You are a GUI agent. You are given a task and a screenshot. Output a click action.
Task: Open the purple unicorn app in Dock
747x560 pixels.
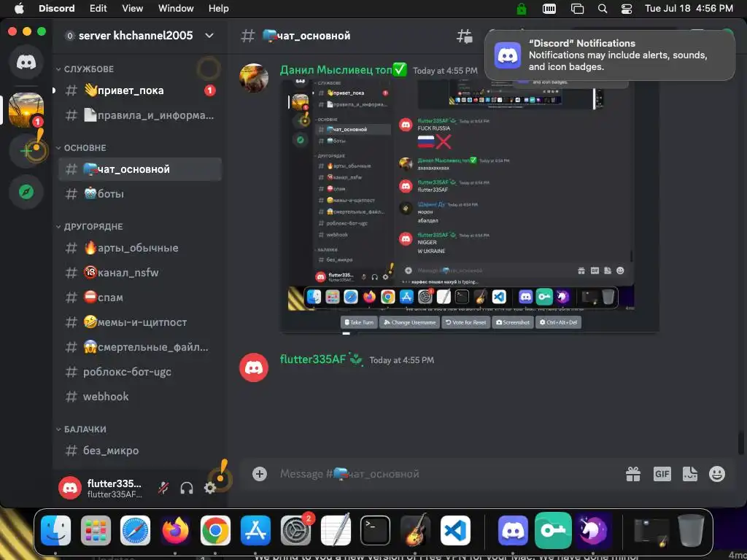pyautogui.click(x=593, y=531)
